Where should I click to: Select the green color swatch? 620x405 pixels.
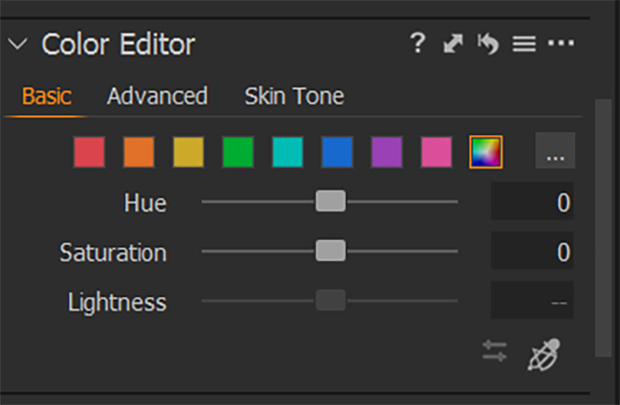click(x=238, y=152)
